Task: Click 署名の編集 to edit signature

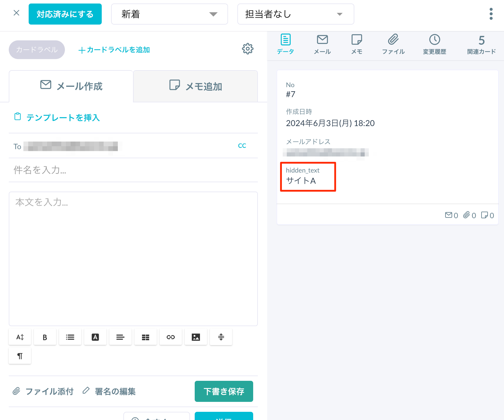Action: [109, 391]
